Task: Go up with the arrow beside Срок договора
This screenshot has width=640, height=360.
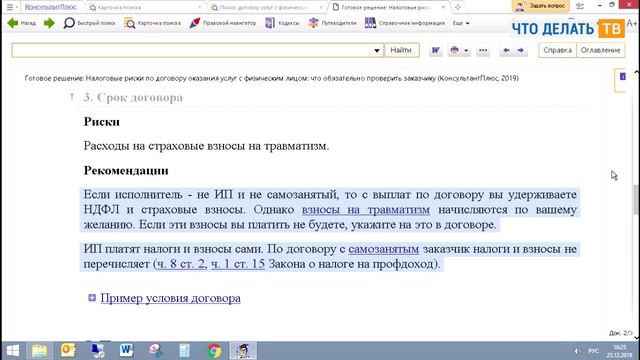Action: [x=72, y=97]
